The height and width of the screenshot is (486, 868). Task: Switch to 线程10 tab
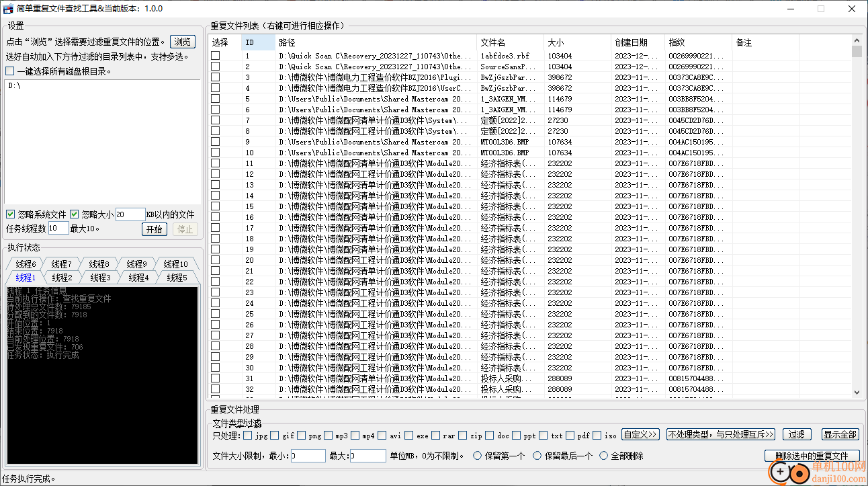click(x=176, y=264)
